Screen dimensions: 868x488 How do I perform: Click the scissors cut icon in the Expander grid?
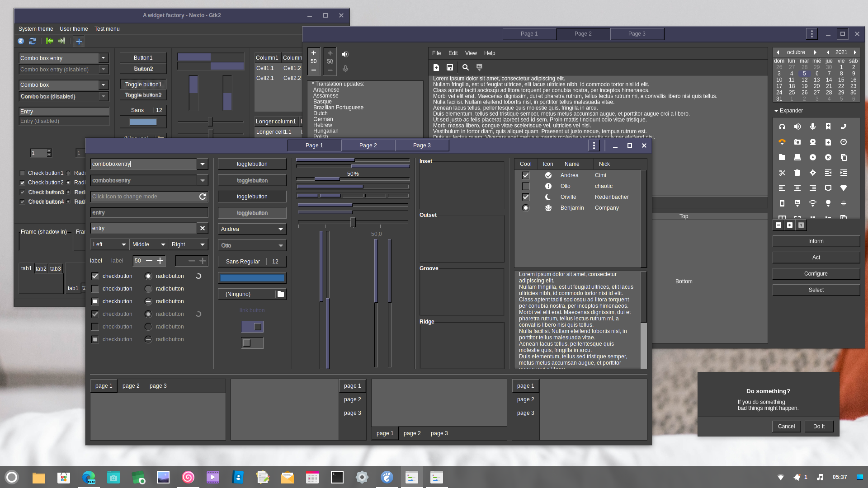(x=782, y=173)
